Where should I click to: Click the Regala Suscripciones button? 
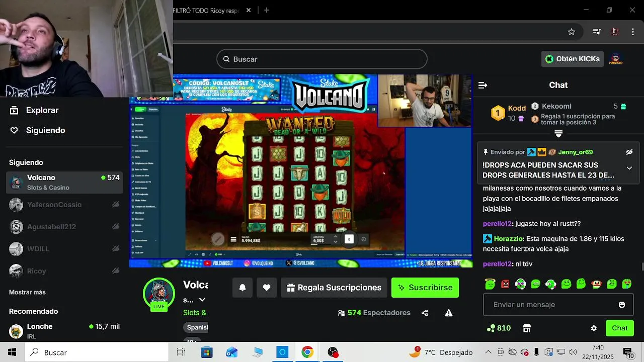click(334, 288)
